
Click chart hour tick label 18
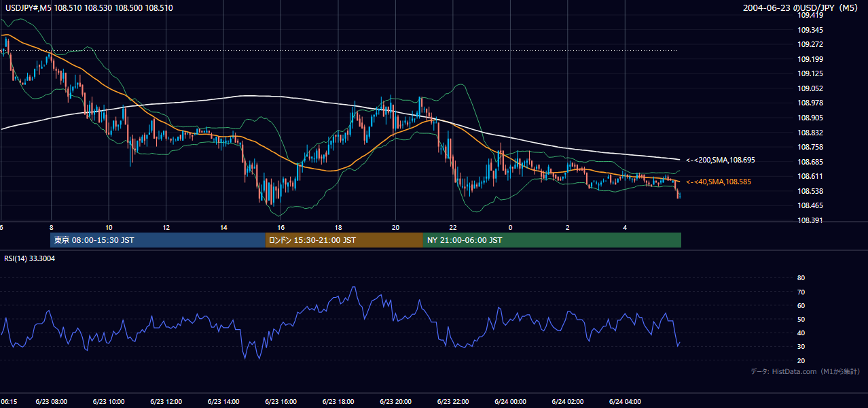coord(338,227)
